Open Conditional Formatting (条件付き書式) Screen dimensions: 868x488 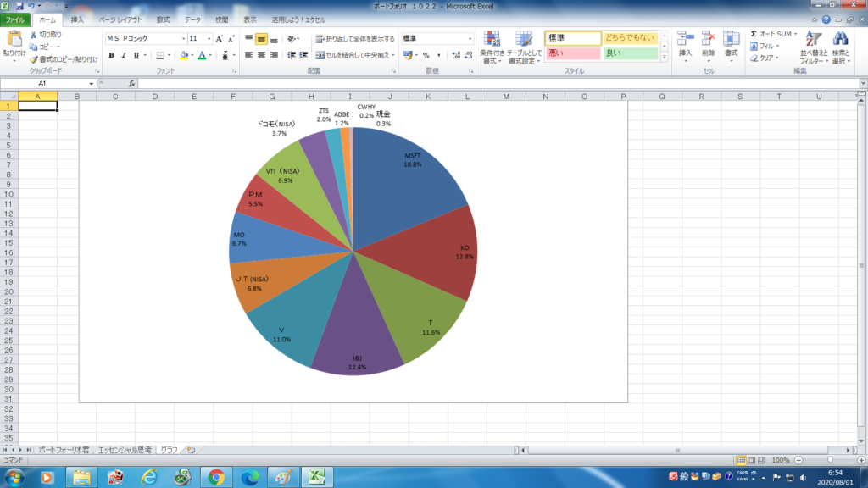click(492, 47)
